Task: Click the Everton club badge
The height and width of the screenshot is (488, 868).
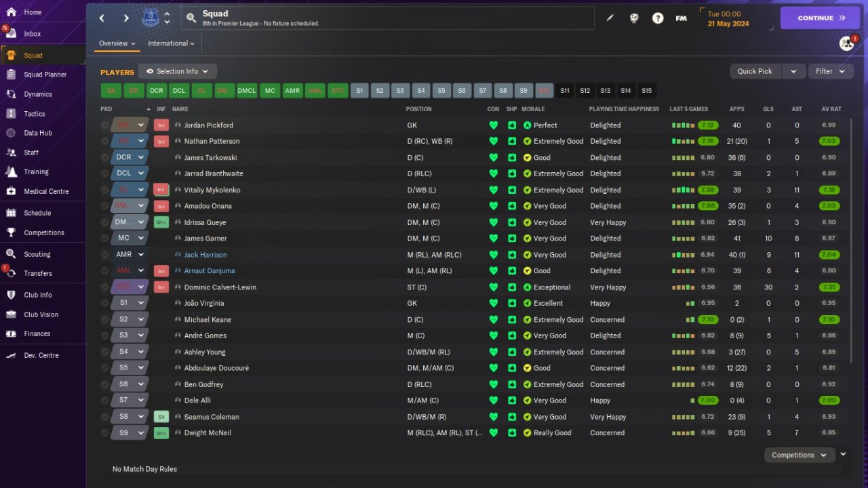Action: (x=151, y=18)
